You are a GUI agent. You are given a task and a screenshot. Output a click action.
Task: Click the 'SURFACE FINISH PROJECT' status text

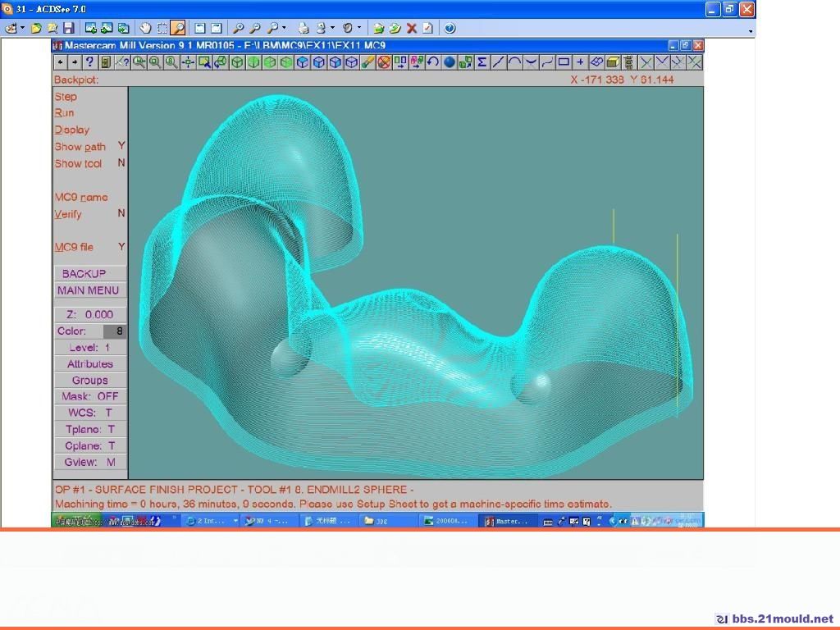(166, 489)
